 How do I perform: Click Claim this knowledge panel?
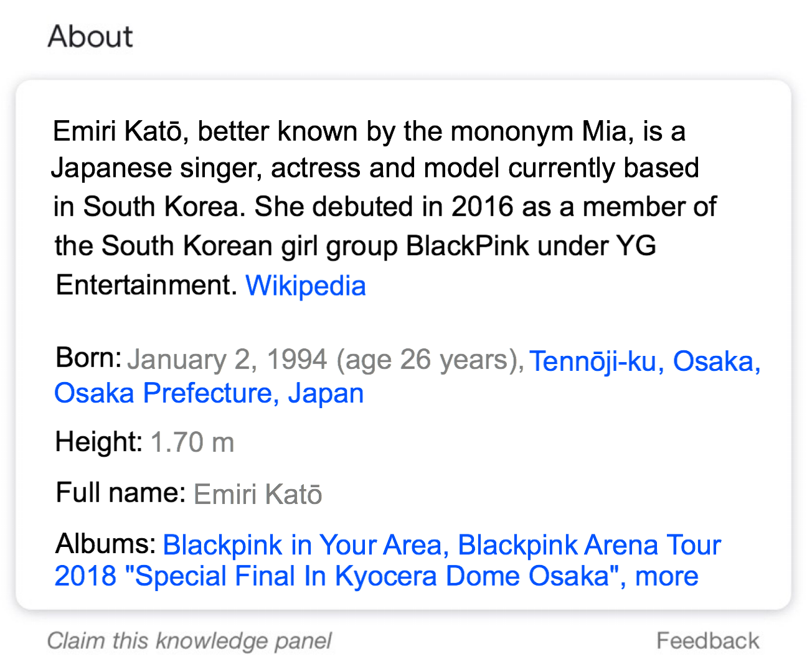click(189, 641)
